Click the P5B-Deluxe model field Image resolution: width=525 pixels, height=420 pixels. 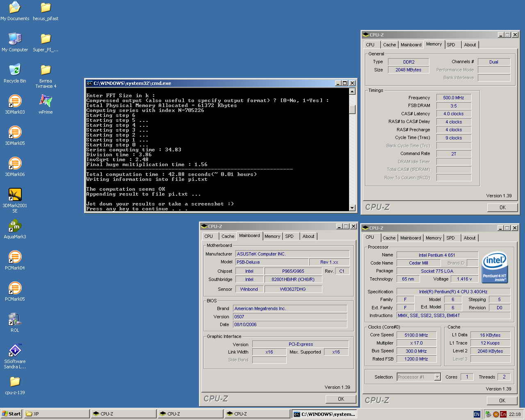pyautogui.click(x=272, y=262)
